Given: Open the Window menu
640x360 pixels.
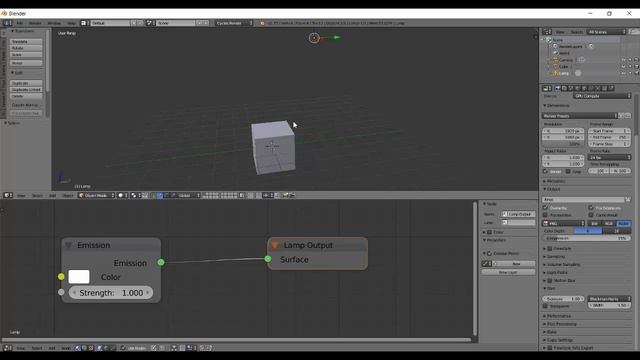Looking at the screenshot, I should (54, 23).
